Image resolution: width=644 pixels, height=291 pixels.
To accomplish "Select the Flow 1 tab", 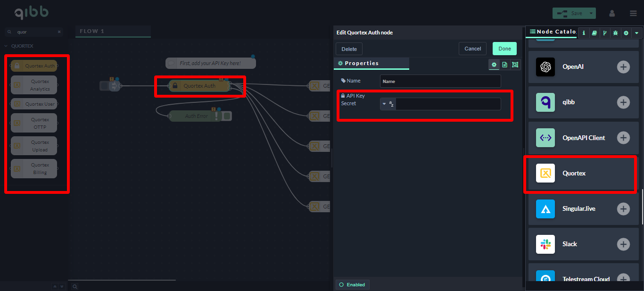I will click(x=92, y=31).
